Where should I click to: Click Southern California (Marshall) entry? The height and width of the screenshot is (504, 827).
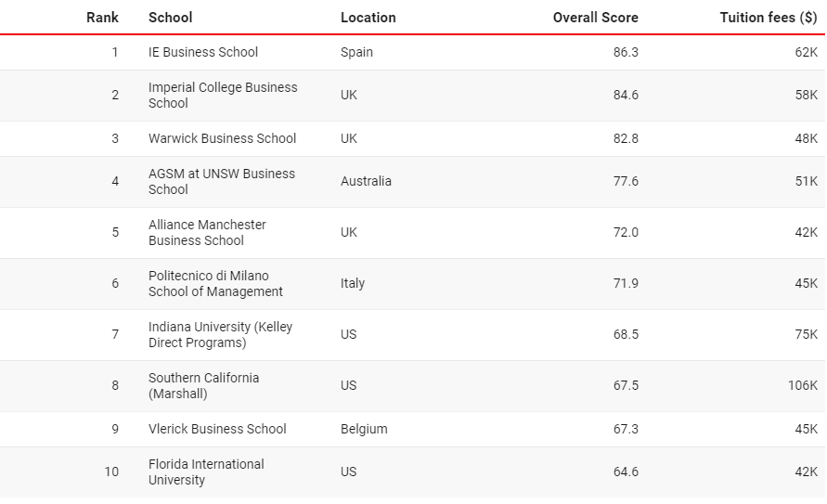coord(203,386)
